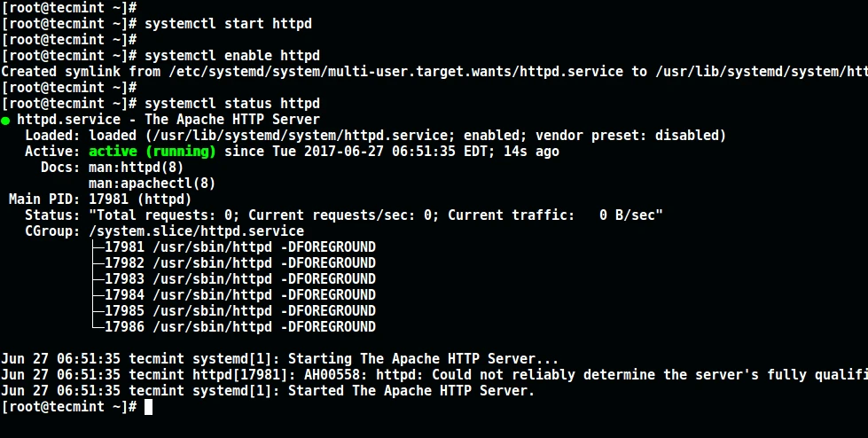868x438 pixels.
Task: Click the "Started The Apache HTTP Server." log line
Action: pos(268,391)
